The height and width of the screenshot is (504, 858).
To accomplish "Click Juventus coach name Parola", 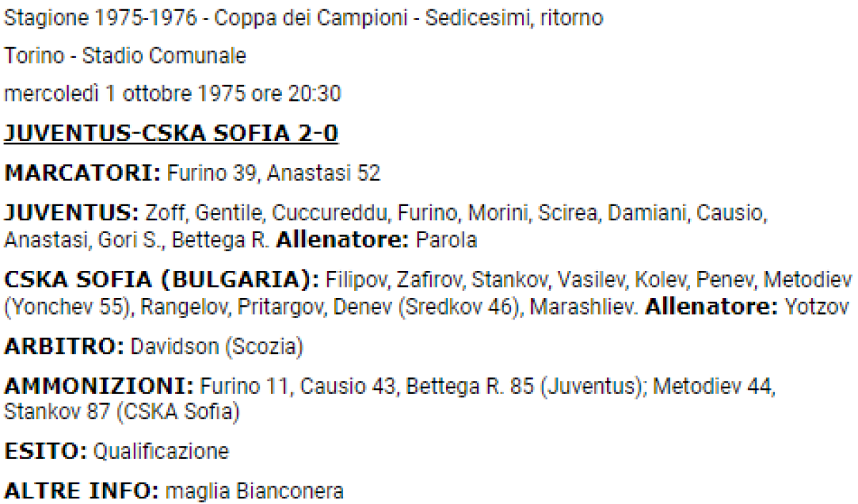I will [x=449, y=241].
